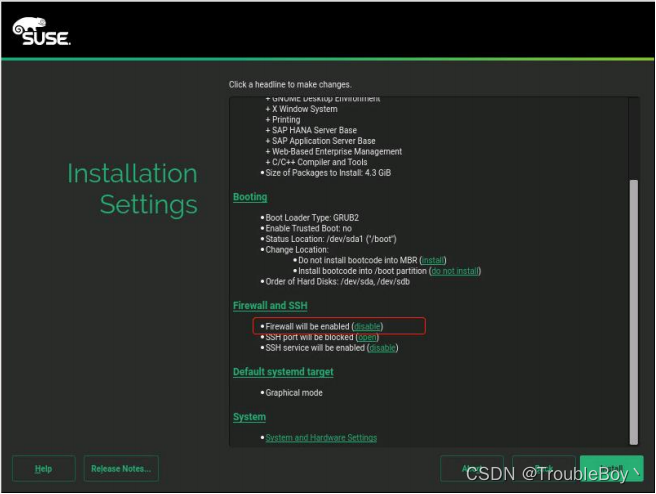The image size is (656, 494).
Task: Open the Firewall and SSH headline
Action: [270, 306]
